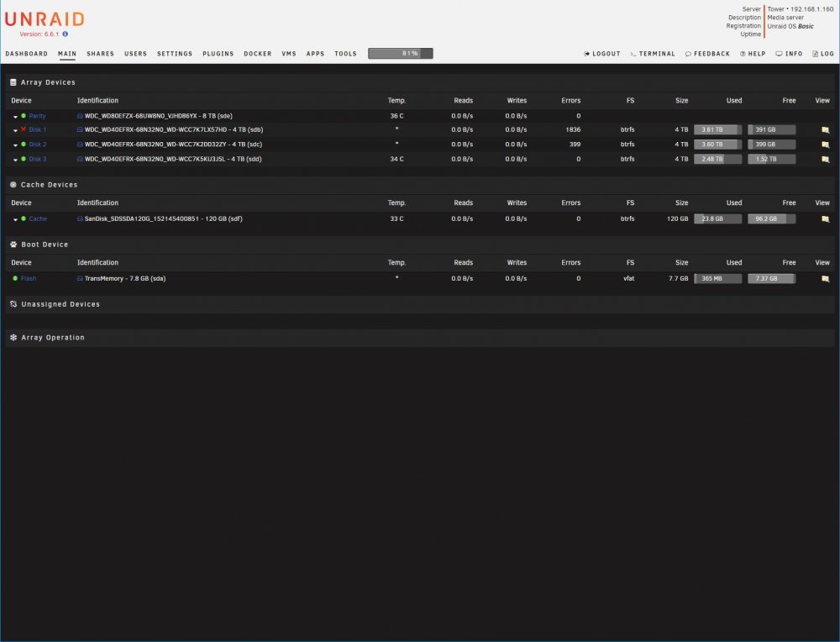Open the Disk 1 device link

click(x=38, y=129)
